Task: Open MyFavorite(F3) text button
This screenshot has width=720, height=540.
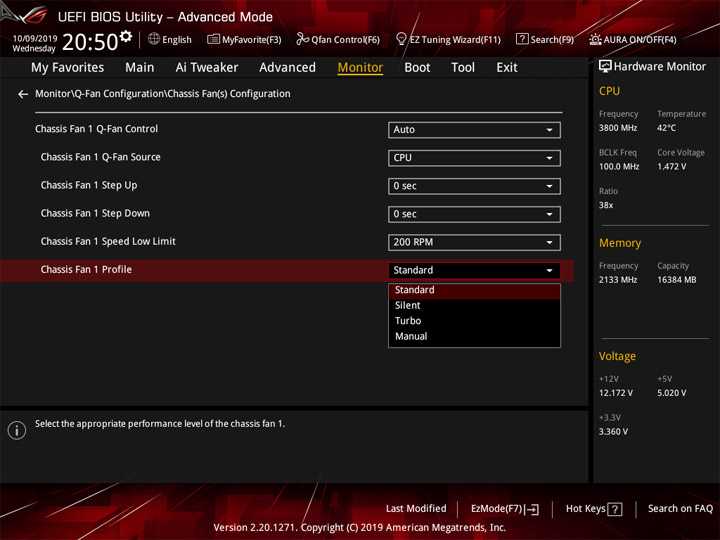Action: (252, 40)
